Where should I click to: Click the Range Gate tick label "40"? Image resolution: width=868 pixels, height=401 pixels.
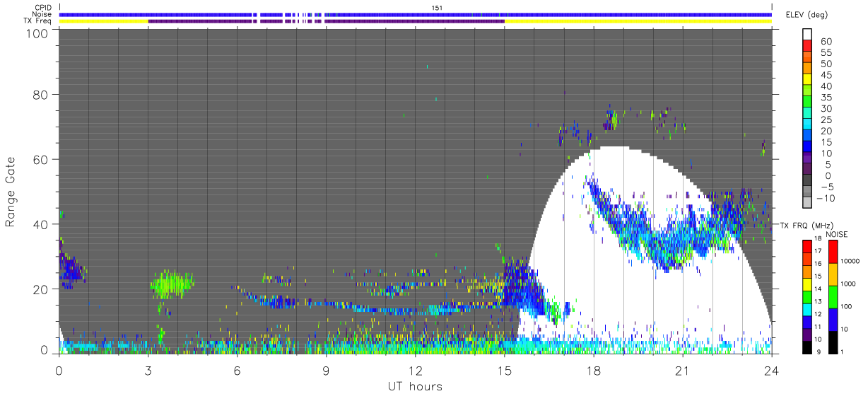[41, 224]
